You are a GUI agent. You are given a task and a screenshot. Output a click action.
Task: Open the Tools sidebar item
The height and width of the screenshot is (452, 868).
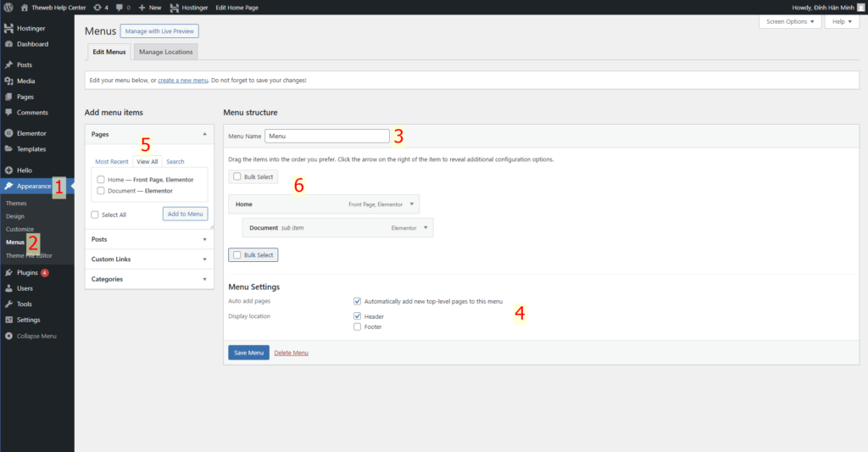pyautogui.click(x=25, y=304)
